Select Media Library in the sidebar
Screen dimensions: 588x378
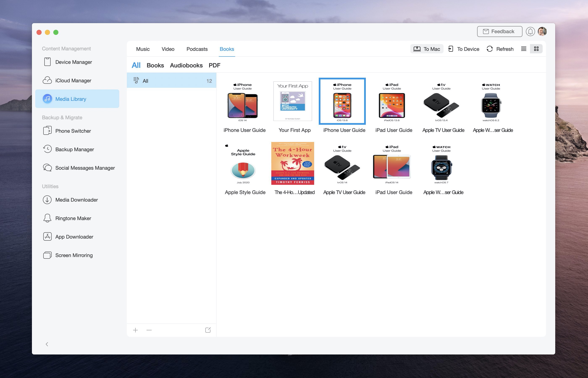point(77,99)
